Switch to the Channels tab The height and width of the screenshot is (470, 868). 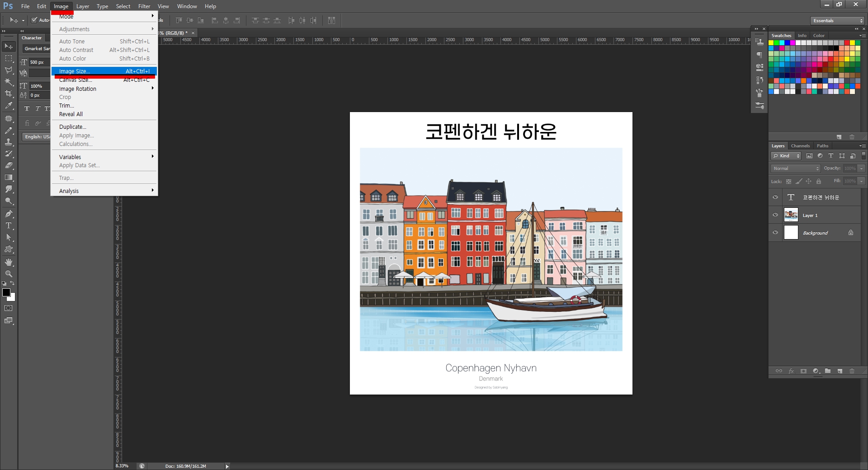(x=800, y=146)
